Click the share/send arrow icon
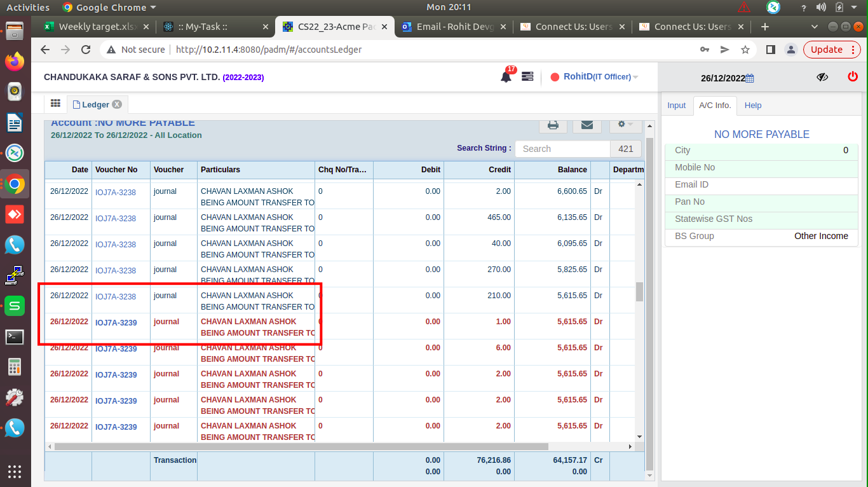Image resolution: width=868 pixels, height=487 pixels. (724, 50)
